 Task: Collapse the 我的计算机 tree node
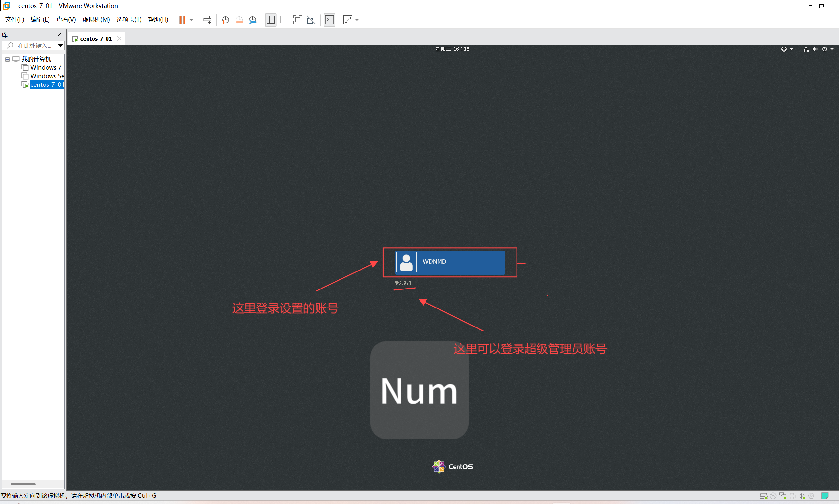point(7,59)
